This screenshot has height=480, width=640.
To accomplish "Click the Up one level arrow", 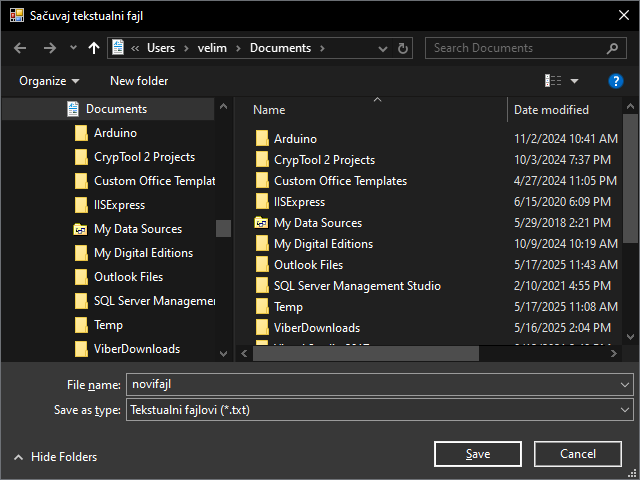I will coord(94,48).
